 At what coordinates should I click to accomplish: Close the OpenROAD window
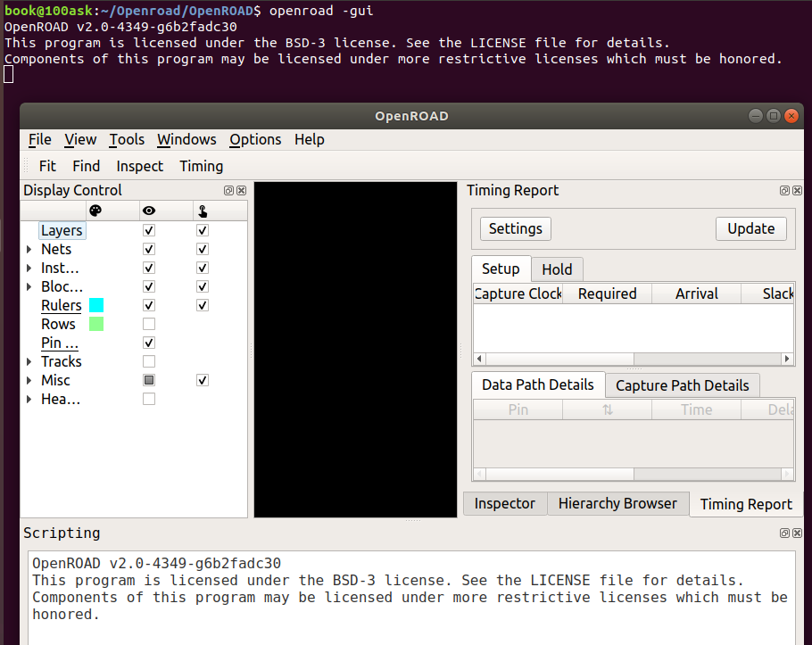791,116
